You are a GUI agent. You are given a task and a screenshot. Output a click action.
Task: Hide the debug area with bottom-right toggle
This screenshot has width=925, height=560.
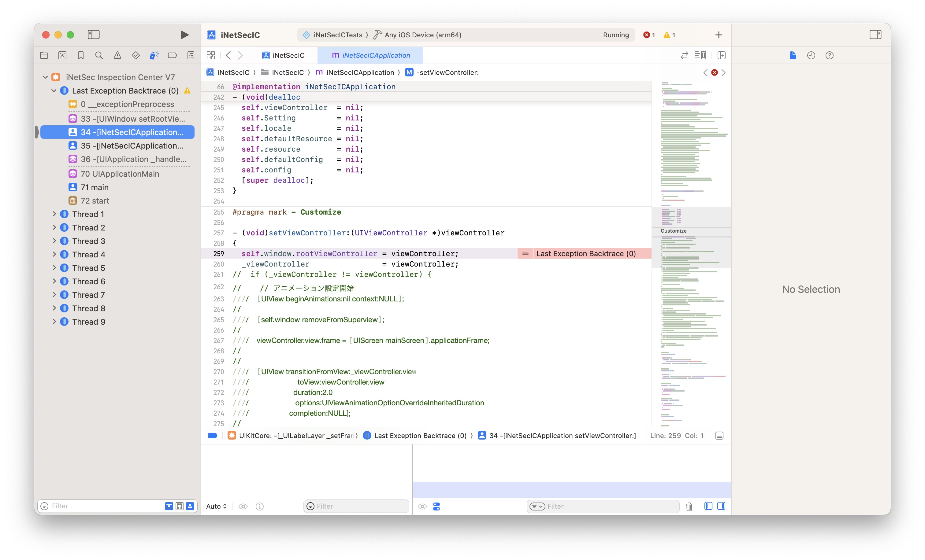(719, 436)
